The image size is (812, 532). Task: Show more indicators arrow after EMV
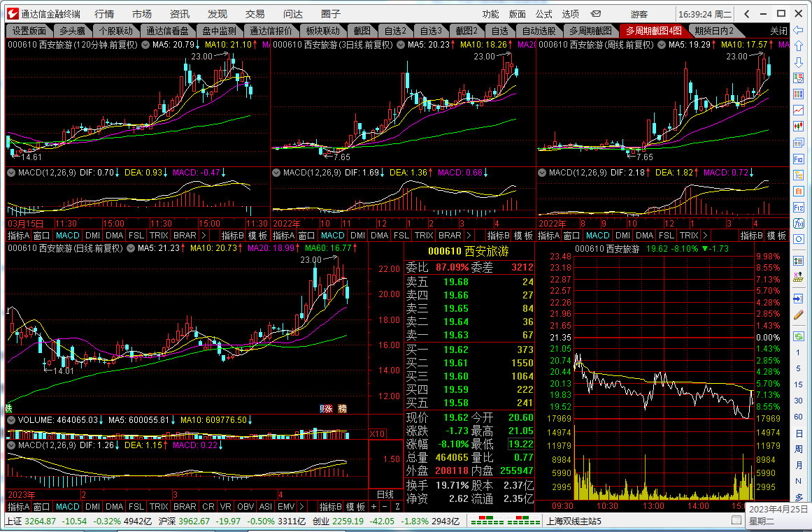click(x=301, y=507)
